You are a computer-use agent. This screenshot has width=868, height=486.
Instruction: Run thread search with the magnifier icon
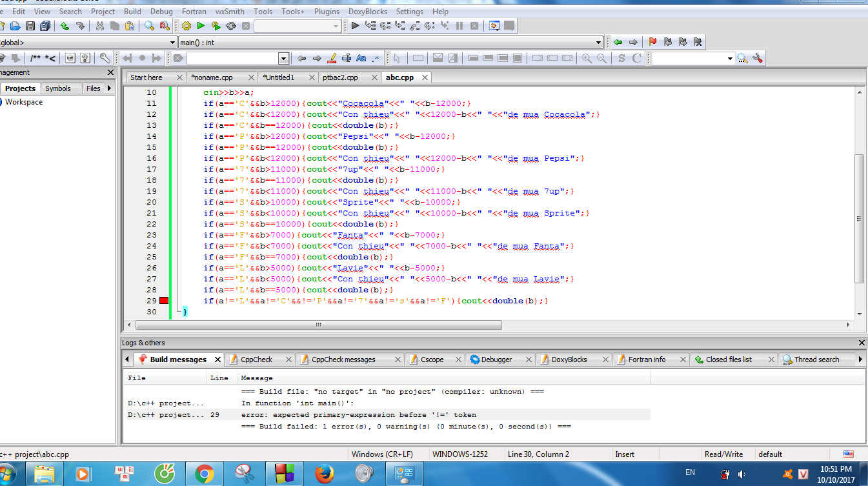pyautogui.click(x=743, y=58)
